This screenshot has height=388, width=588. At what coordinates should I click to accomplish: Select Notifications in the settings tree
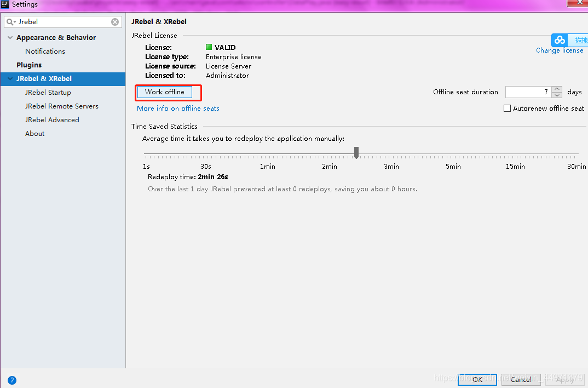(x=45, y=52)
